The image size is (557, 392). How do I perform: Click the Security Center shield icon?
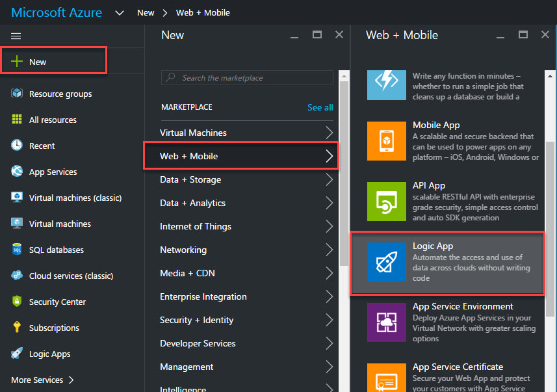17,302
